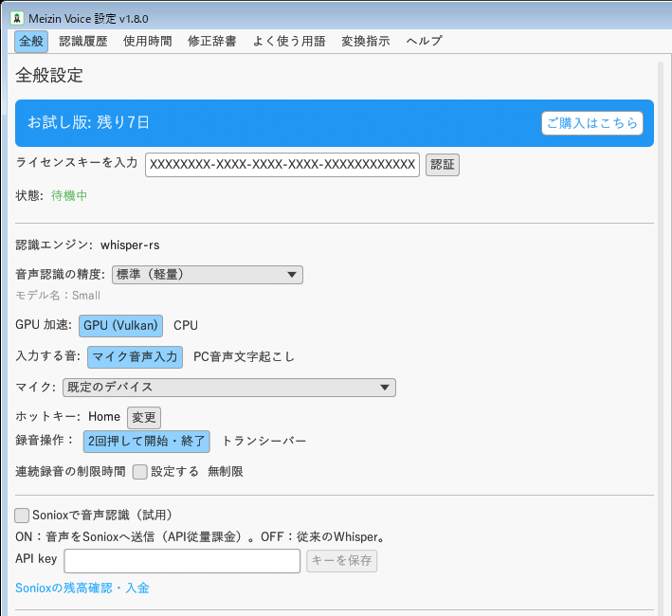Click the お試し版: 残り7日 banner text
672x616 pixels.
tap(88, 122)
